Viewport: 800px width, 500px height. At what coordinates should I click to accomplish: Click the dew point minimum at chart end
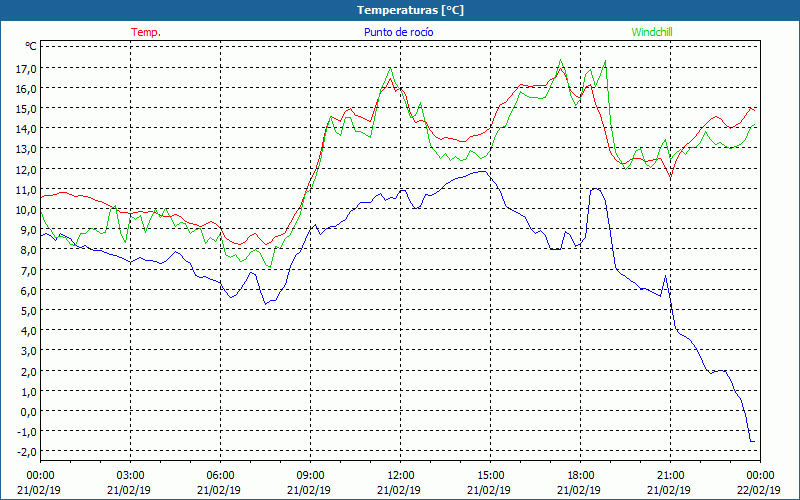pyautogui.click(x=753, y=441)
